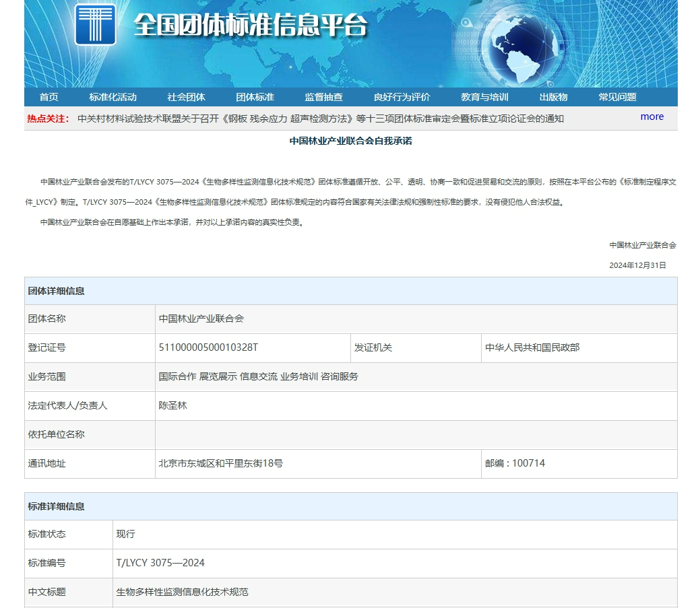
Task: Select the postal code 邮编：100714
Action: point(515,463)
